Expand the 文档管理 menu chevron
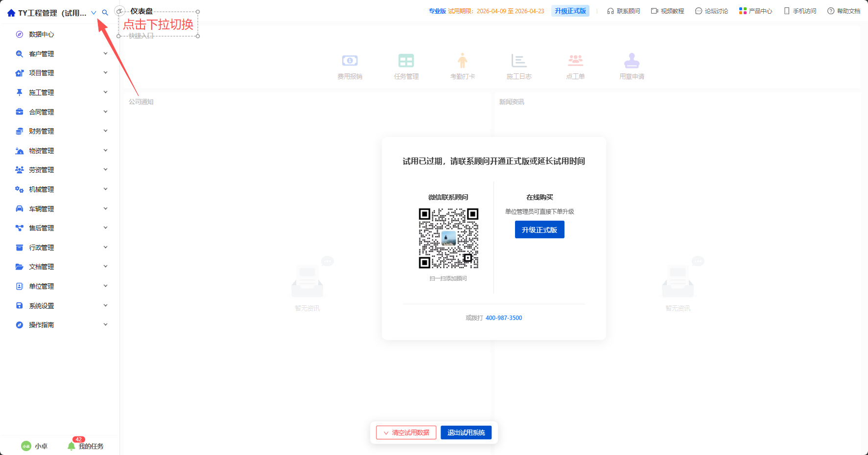The image size is (868, 455). pos(105,267)
